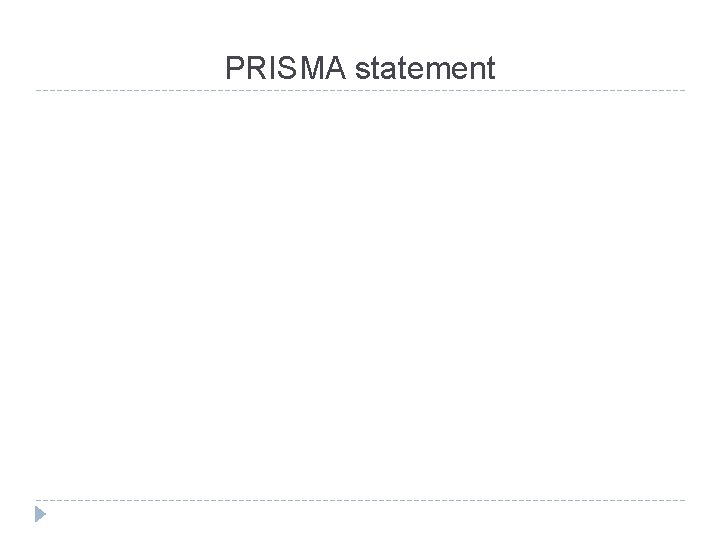Click the blue triangle arrow at slide bottom
This screenshot has width=720, height=540.
coord(40,514)
